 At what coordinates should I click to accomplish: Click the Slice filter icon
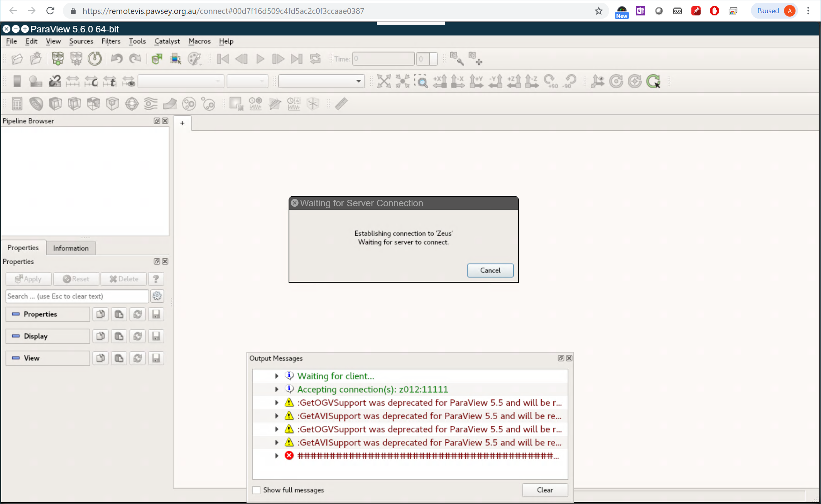coord(74,103)
